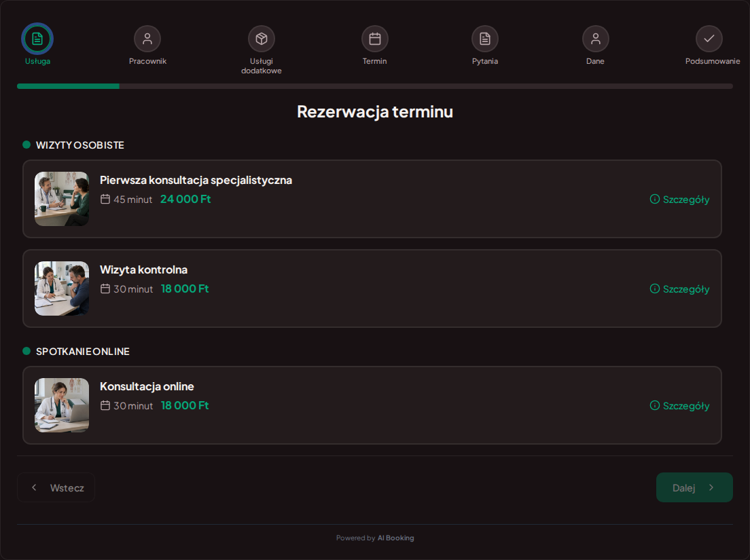This screenshot has height=560, width=750.
Task: Click info icon beside Pierwsza konsultacja Szczegóły
Action: 655,200
